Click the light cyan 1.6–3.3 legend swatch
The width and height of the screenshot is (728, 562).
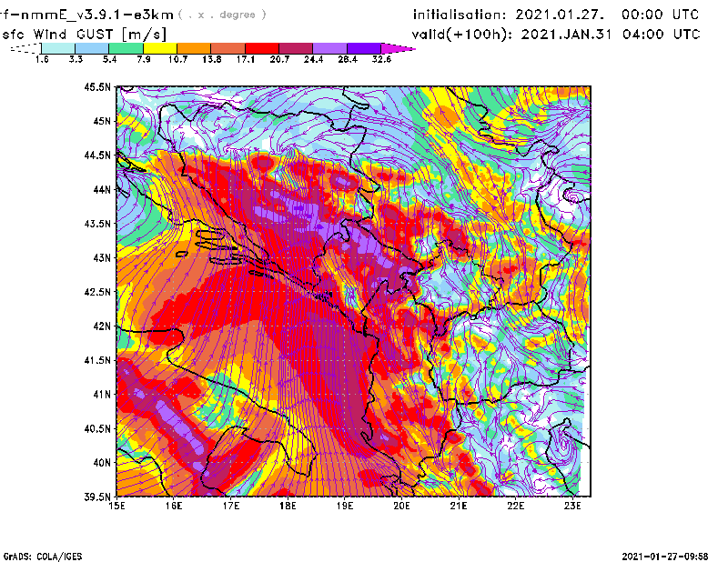coord(58,48)
